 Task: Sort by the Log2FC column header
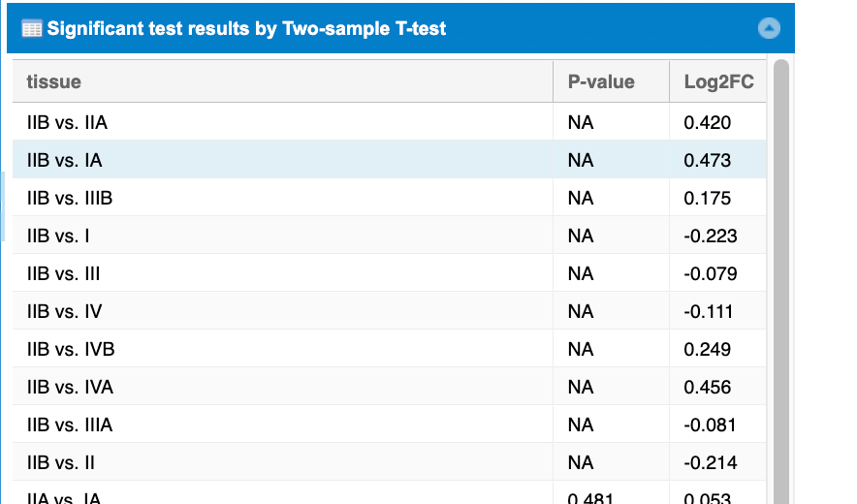pos(718,82)
